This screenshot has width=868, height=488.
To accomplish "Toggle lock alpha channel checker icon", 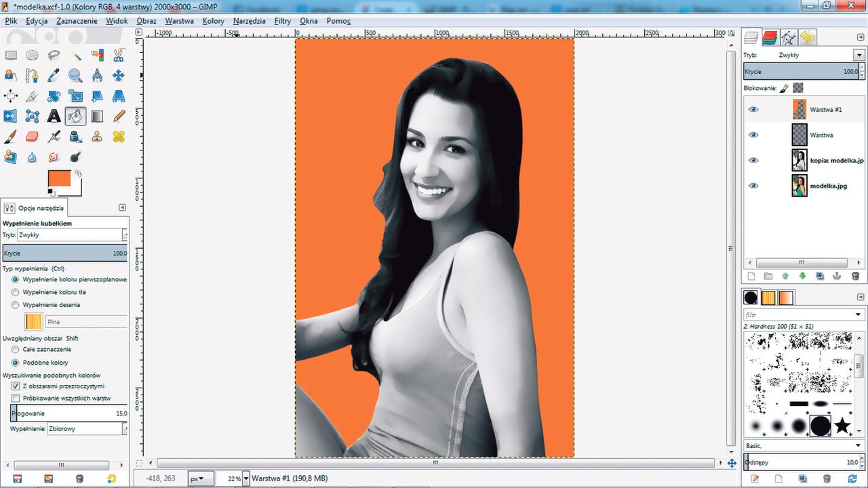I will pos(798,88).
